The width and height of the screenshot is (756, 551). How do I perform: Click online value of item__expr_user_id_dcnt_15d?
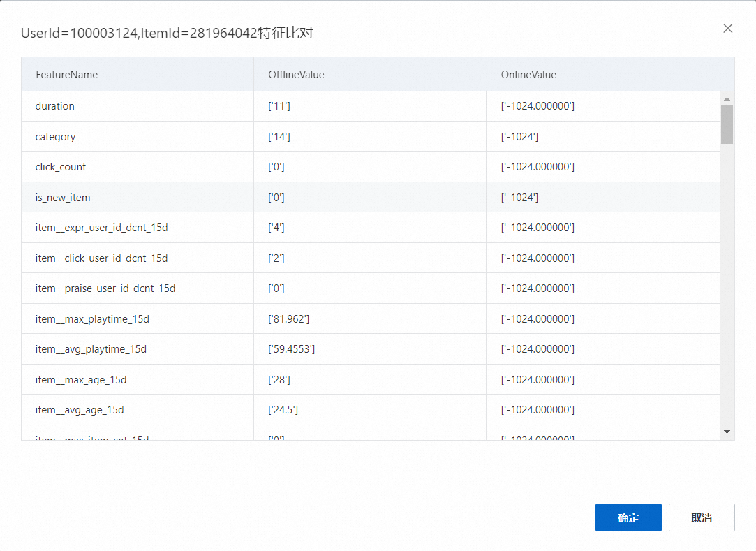pos(538,228)
